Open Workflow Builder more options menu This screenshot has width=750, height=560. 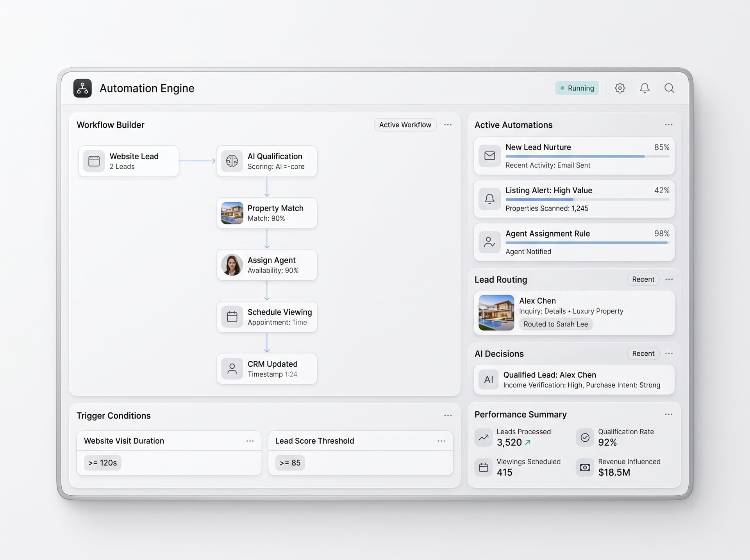point(448,125)
